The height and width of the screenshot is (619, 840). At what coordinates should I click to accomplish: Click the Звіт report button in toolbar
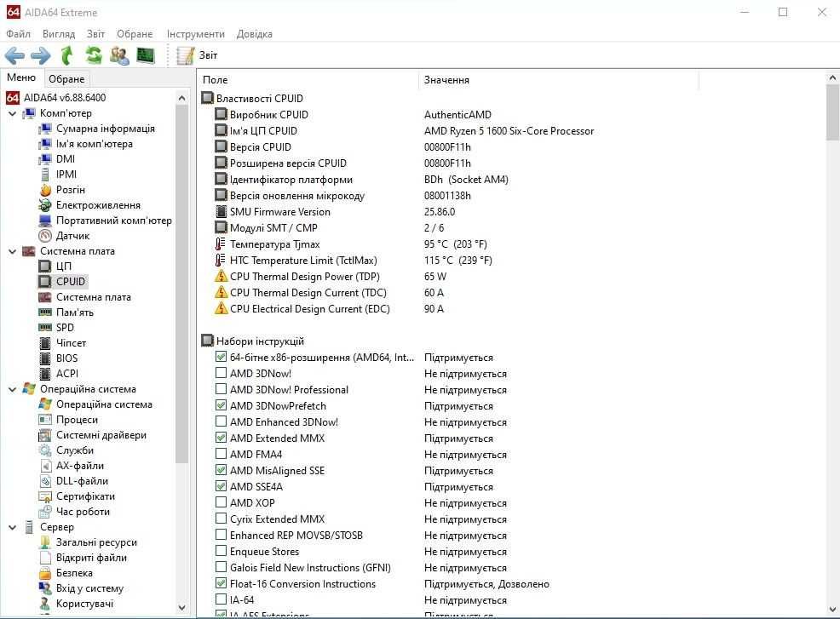coord(197,55)
